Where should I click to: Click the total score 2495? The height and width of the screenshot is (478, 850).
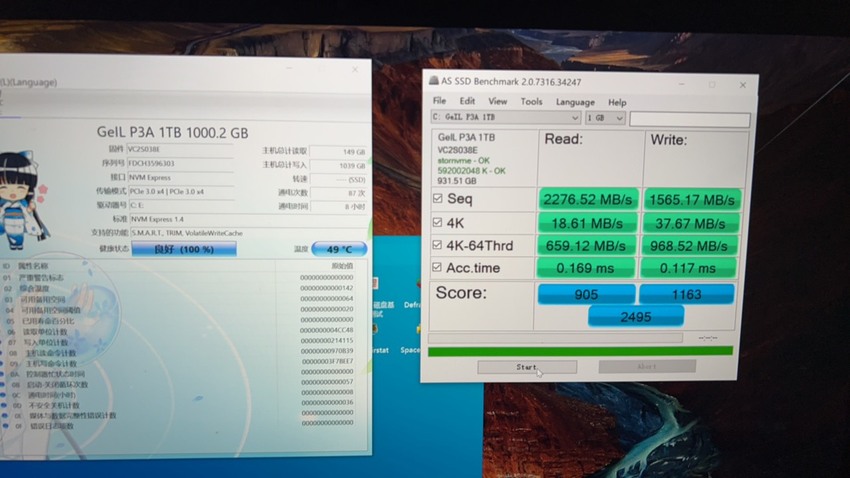(x=636, y=316)
